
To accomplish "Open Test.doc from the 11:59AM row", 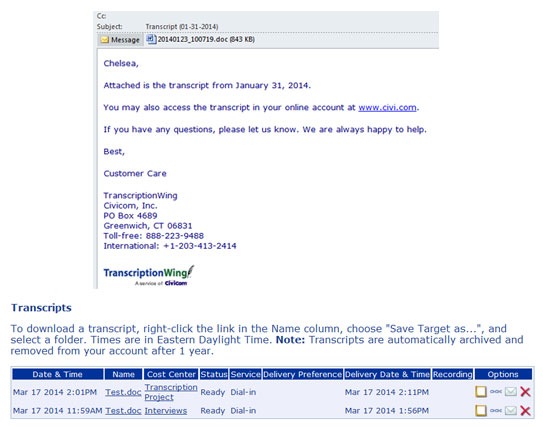I will (123, 411).
